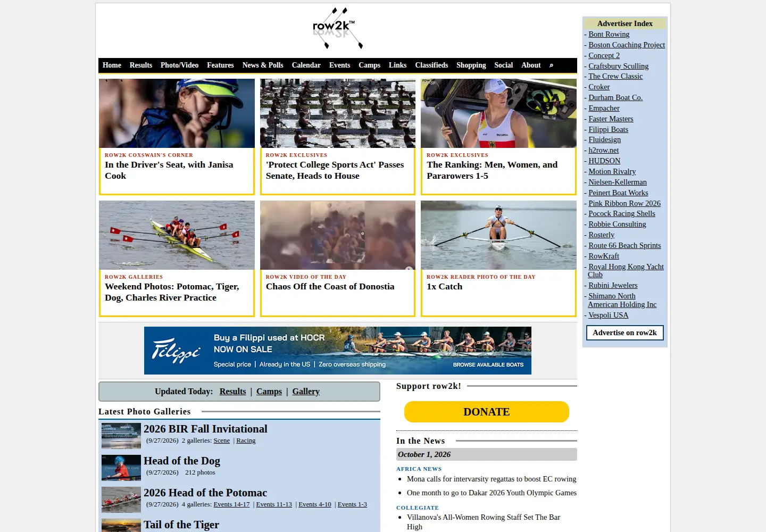Open Rubini Jewelers advertiser link
Image resolution: width=766 pixels, height=532 pixels.
tap(613, 285)
